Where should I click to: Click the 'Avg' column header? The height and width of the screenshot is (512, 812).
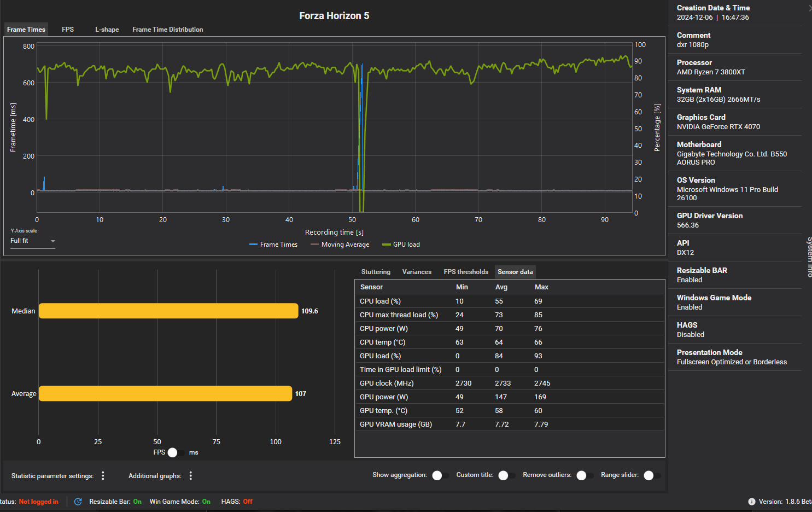pyautogui.click(x=501, y=287)
